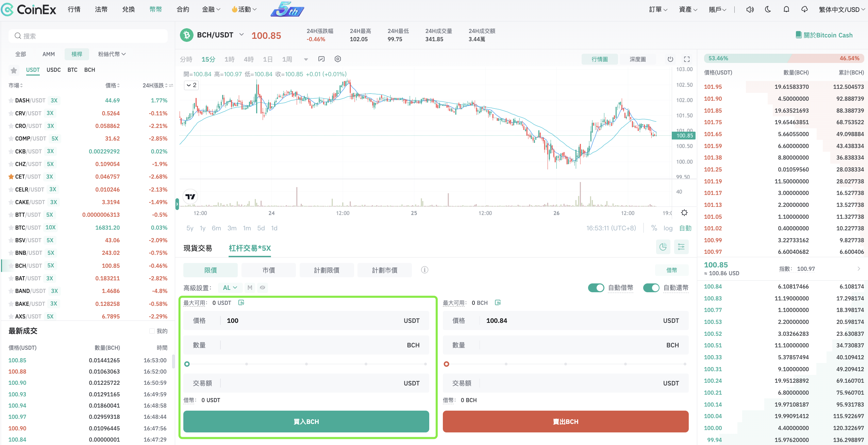Select the 1時 chart interval
868x445 pixels.
point(230,59)
